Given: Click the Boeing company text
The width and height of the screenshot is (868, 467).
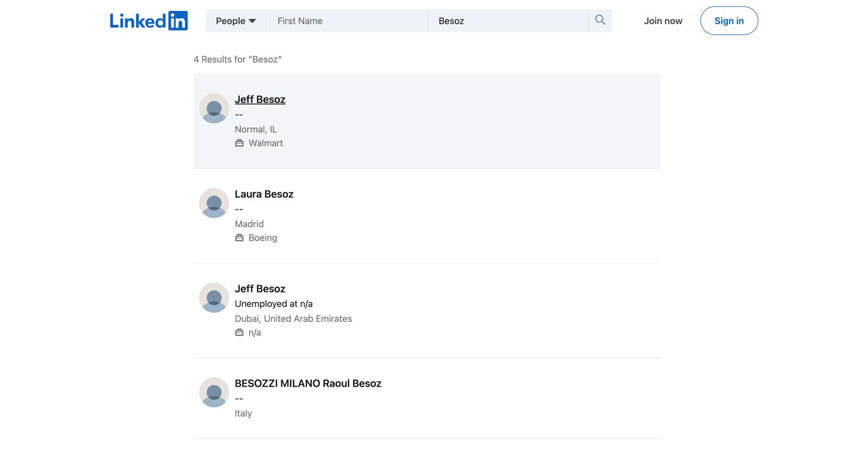Looking at the screenshot, I should [x=263, y=238].
